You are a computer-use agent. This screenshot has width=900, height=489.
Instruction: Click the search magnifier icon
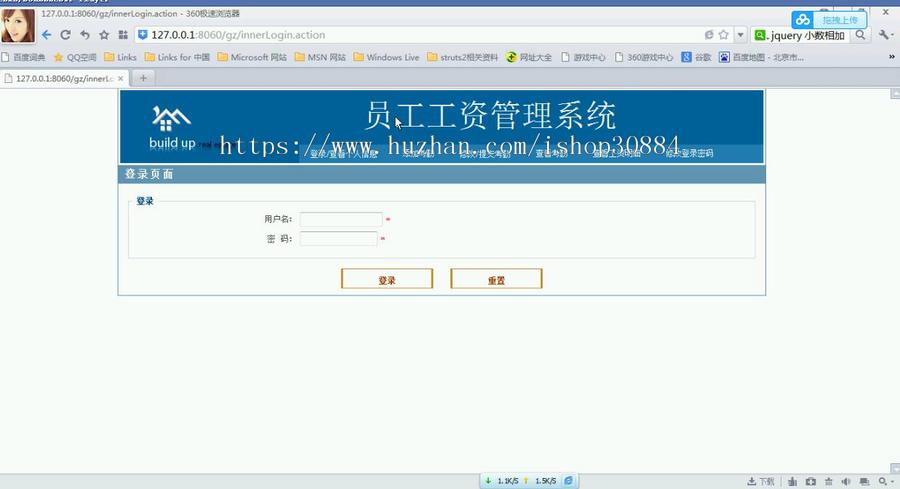coord(861,35)
